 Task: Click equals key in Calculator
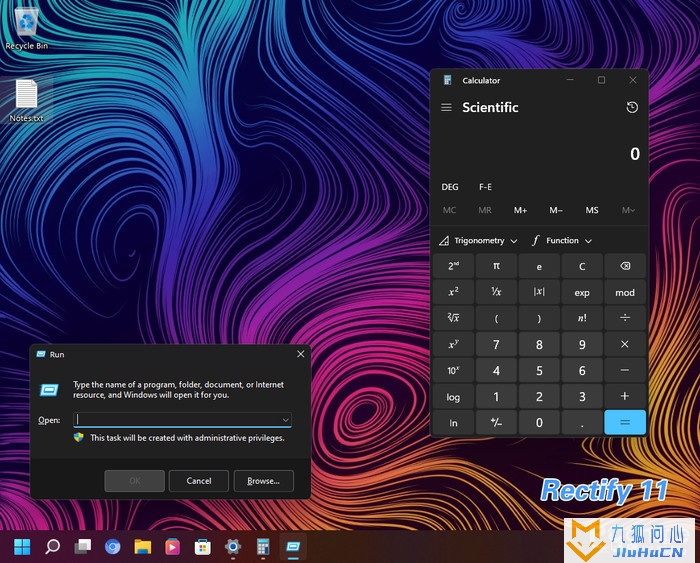tap(625, 422)
